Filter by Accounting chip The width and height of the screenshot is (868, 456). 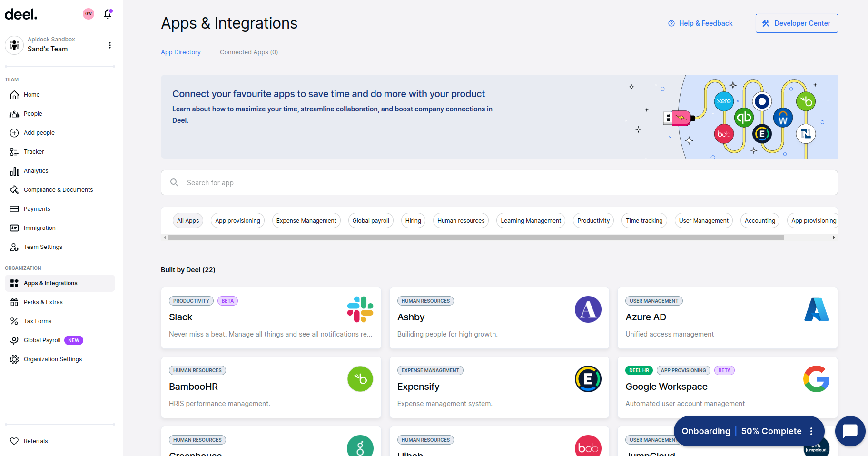pyautogui.click(x=760, y=221)
